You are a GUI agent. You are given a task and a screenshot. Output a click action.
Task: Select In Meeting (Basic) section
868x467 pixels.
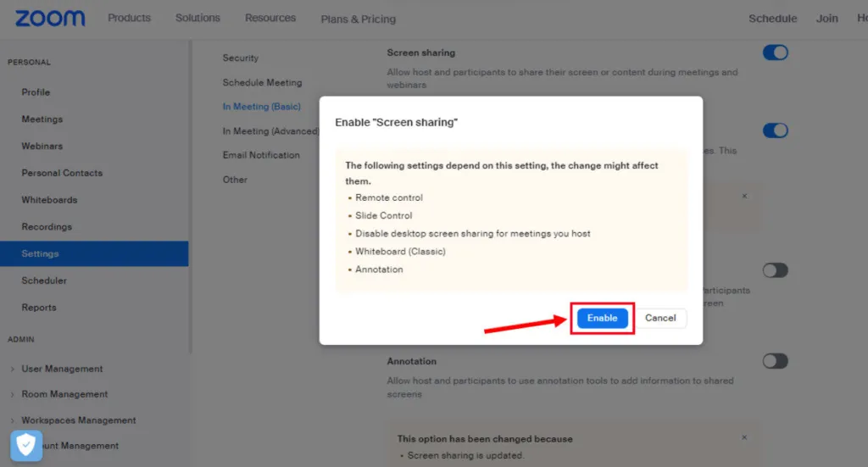pyautogui.click(x=261, y=106)
